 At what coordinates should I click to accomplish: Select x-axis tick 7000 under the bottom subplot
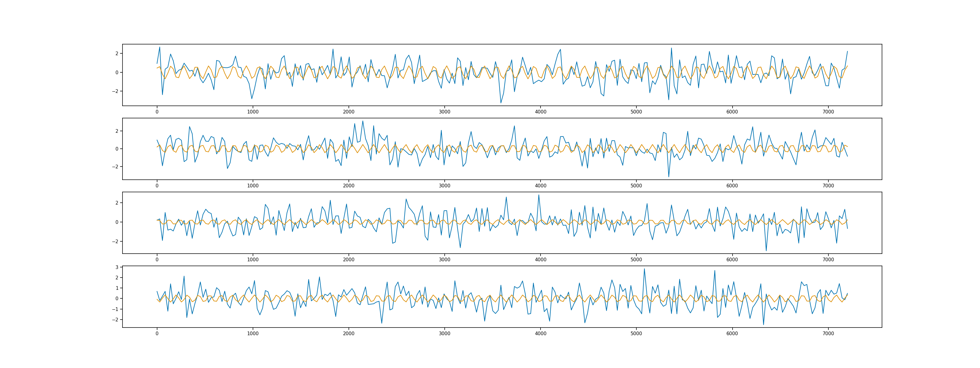[x=828, y=334]
